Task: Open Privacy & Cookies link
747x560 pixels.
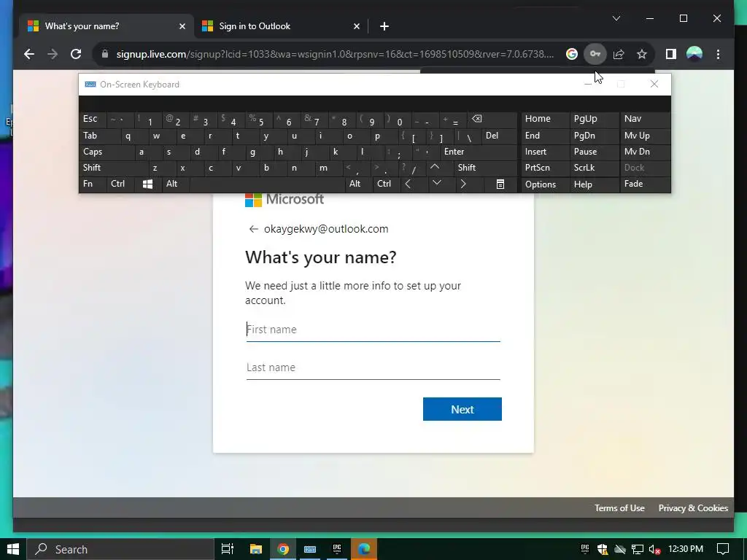Action: tap(693, 508)
